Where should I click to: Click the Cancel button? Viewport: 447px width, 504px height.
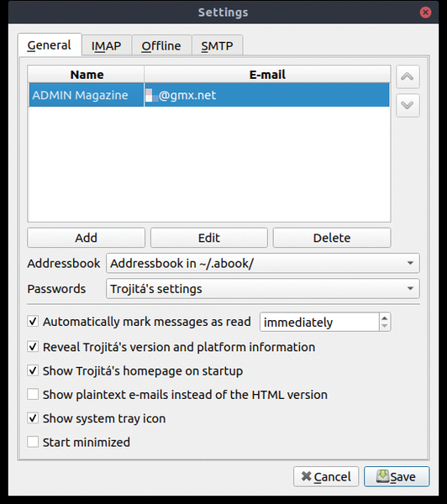point(326,476)
